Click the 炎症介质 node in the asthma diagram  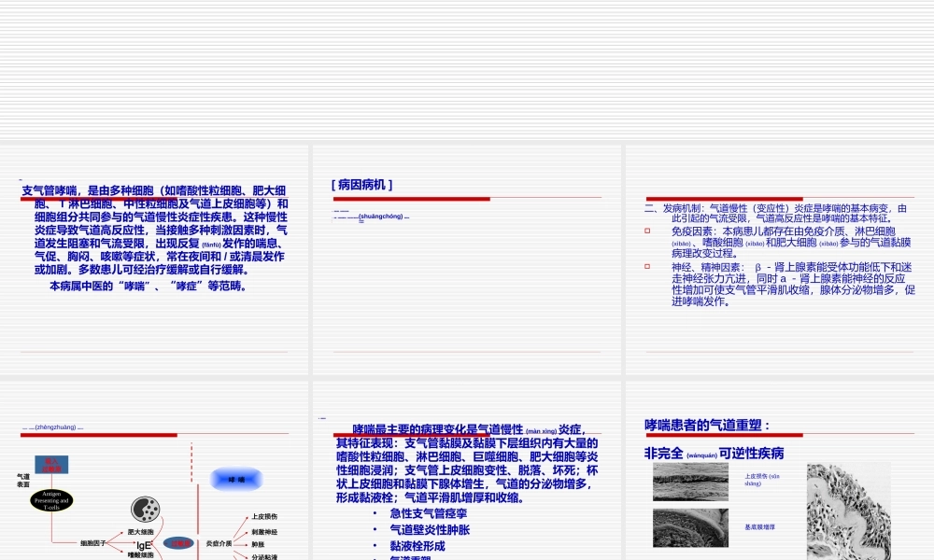[219, 542]
